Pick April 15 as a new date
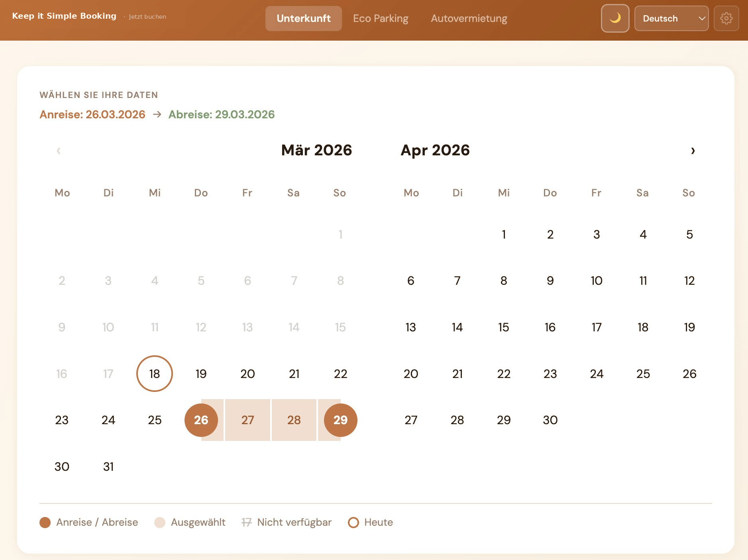The image size is (748, 560). coord(503,327)
